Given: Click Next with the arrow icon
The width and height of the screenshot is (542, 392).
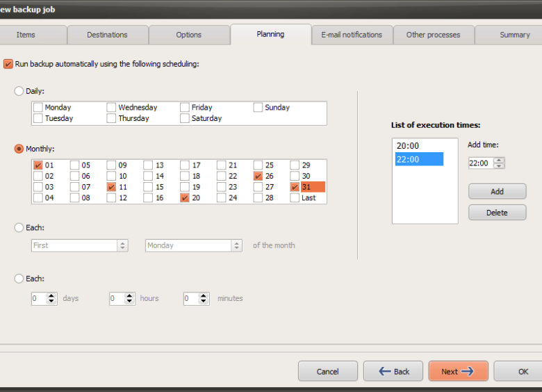Looking at the screenshot, I should pos(458,371).
